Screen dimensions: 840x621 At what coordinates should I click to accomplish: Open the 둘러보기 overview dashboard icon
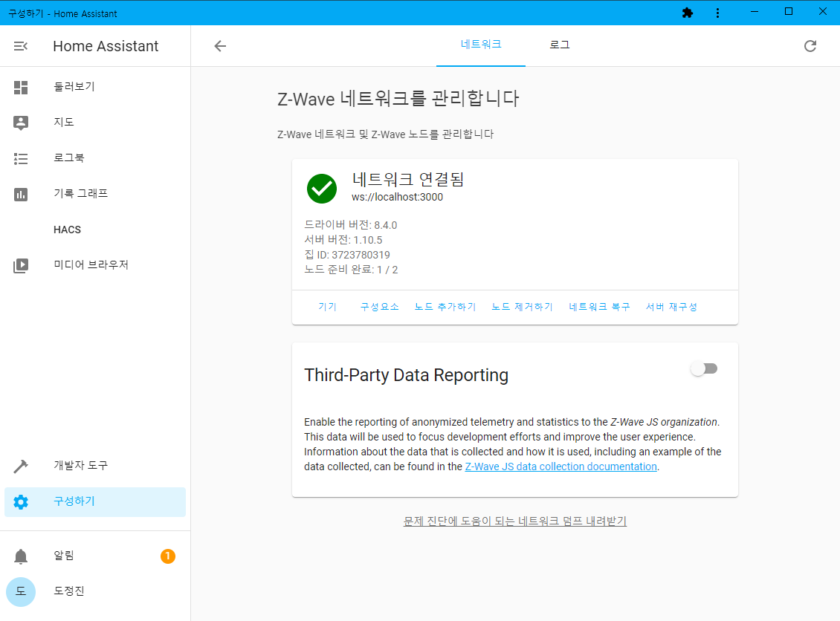coord(20,87)
